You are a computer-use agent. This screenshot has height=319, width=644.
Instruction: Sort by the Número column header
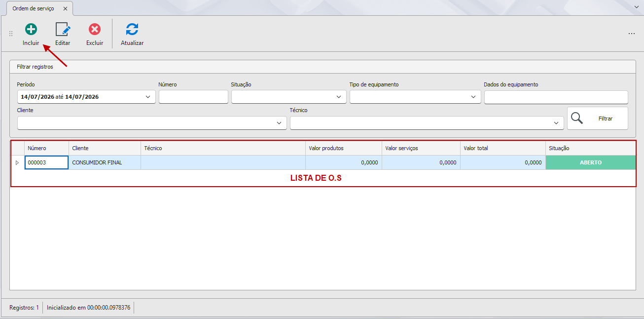pyautogui.click(x=47, y=148)
